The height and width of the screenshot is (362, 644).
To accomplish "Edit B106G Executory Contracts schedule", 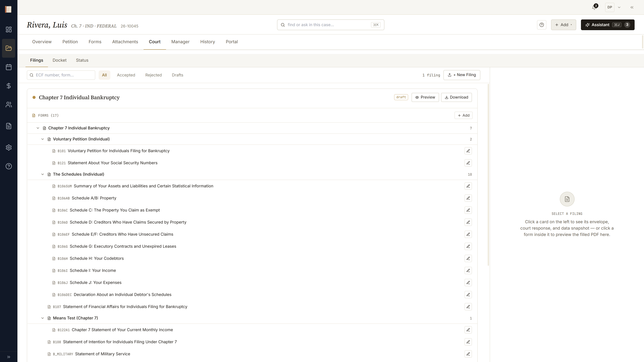I will point(468,246).
